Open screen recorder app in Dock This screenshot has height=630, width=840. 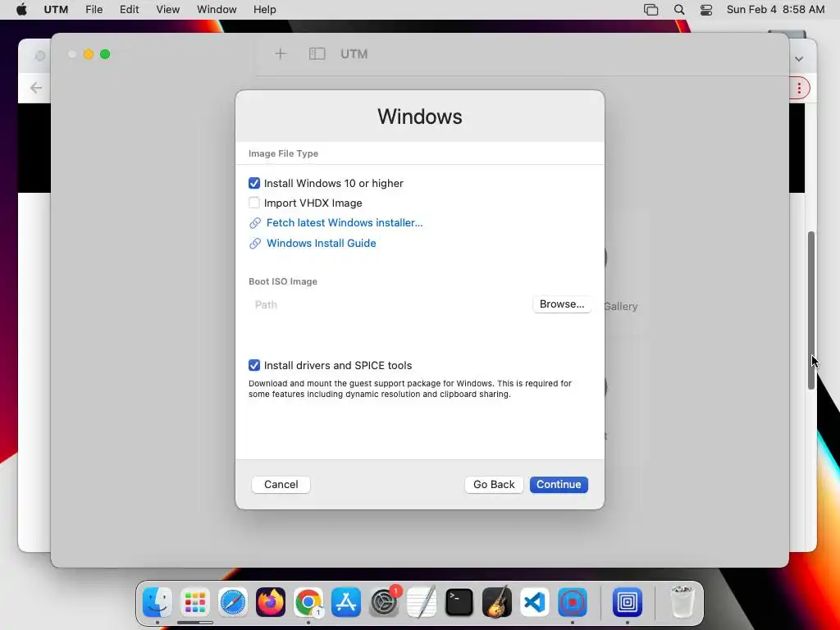[573, 602]
